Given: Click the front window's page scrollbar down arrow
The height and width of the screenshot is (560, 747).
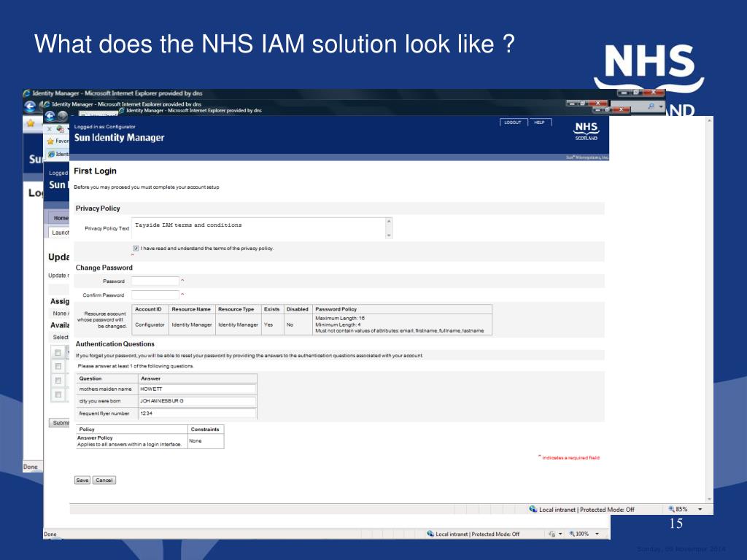Looking at the screenshot, I should [x=709, y=499].
